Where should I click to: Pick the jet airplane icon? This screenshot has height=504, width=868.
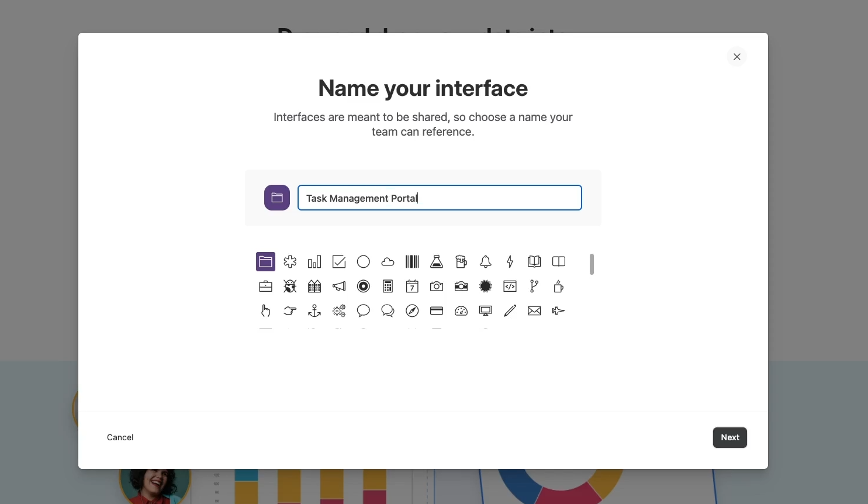click(x=559, y=311)
